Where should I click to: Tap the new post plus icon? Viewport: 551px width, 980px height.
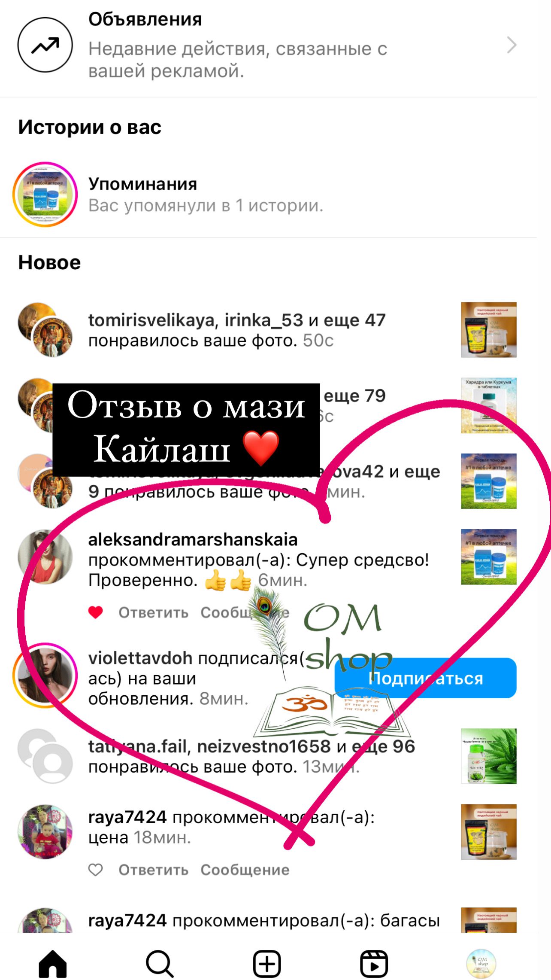click(x=267, y=964)
